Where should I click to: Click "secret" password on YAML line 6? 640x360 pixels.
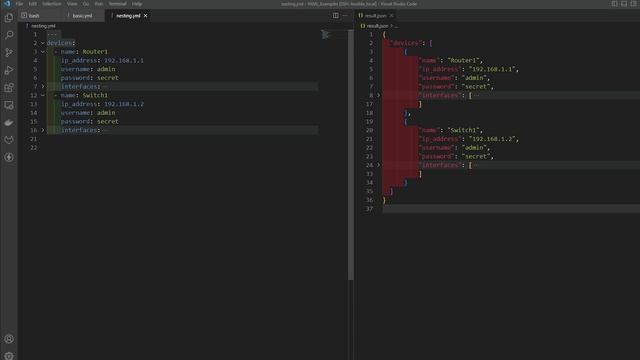coord(108,78)
